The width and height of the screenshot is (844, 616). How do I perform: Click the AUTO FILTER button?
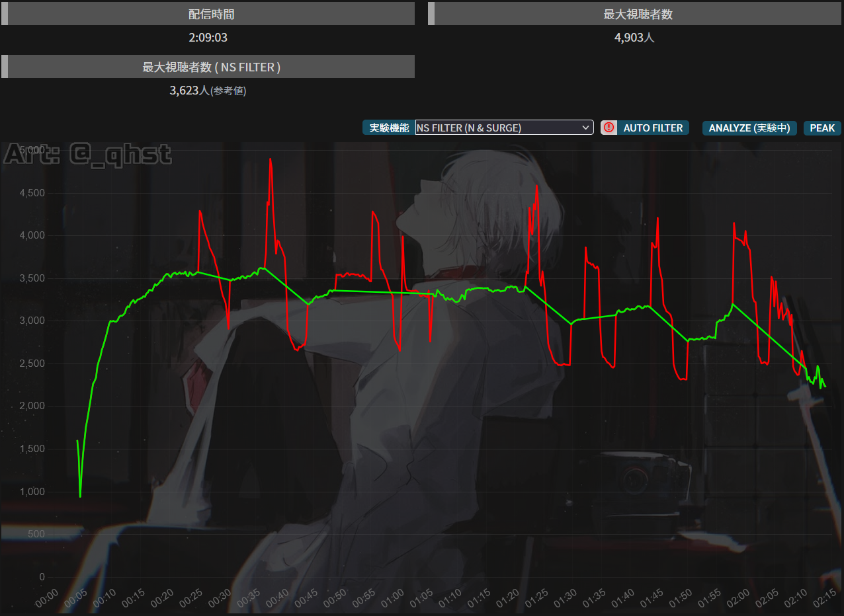653,128
